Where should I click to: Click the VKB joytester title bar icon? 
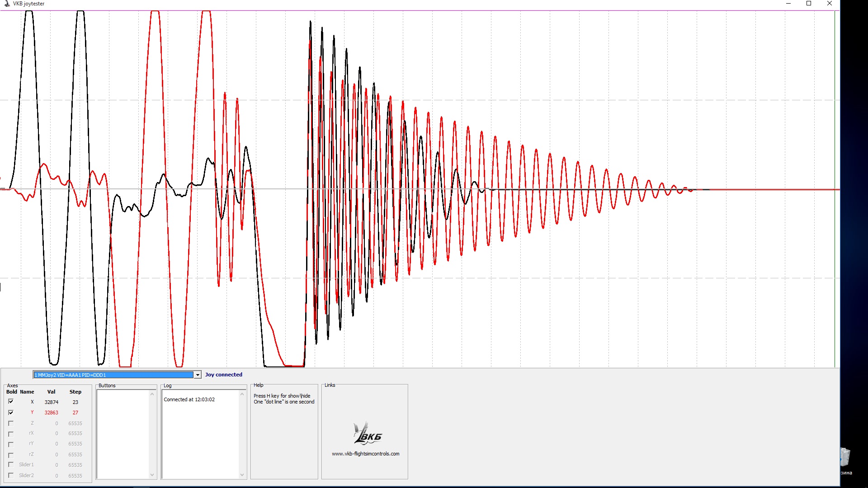(7, 4)
